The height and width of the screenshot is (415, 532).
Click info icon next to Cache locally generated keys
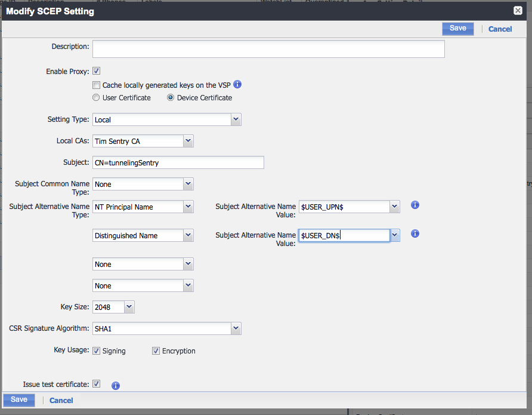point(237,85)
